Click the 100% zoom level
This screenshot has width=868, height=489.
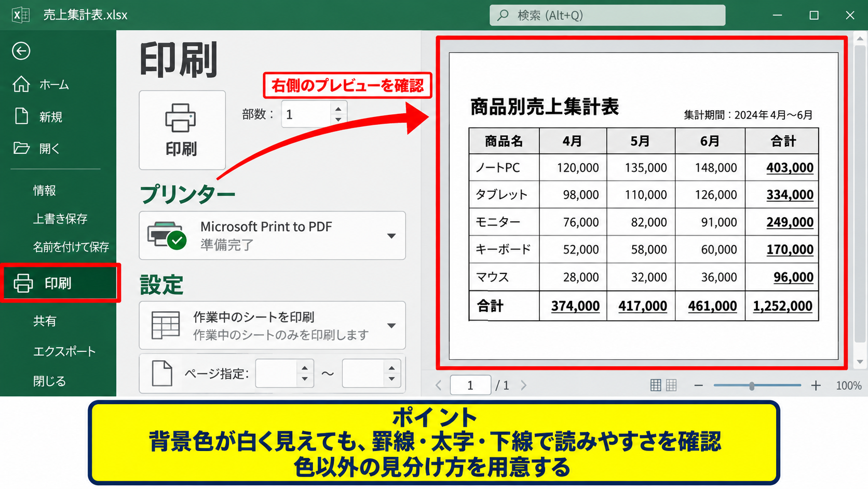[x=849, y=386]
